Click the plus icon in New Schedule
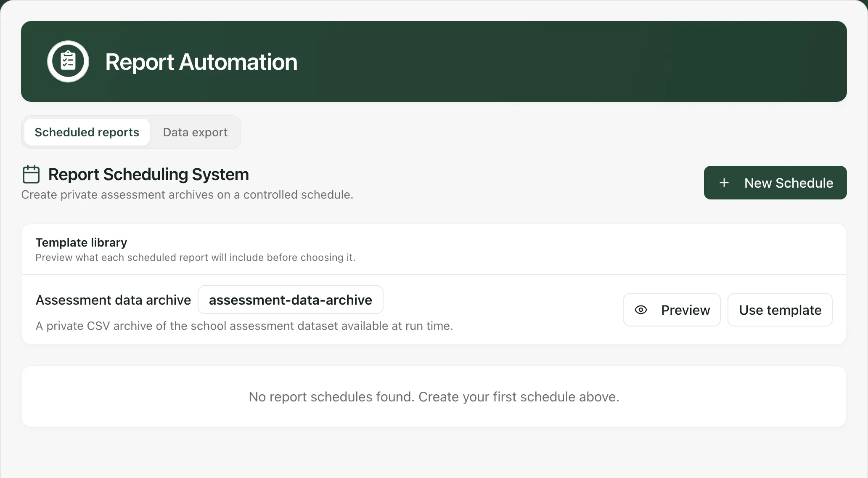 coord(724,183)
